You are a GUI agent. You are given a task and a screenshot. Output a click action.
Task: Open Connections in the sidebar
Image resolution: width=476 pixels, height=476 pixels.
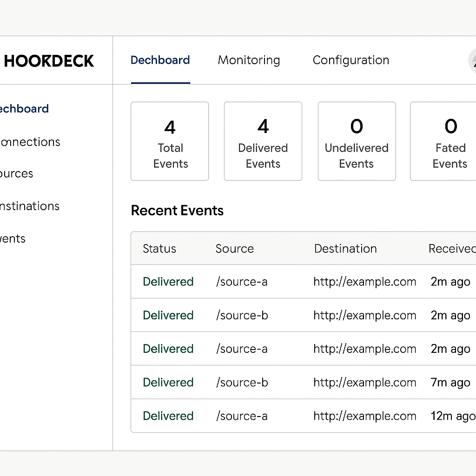tap(30, 142)
